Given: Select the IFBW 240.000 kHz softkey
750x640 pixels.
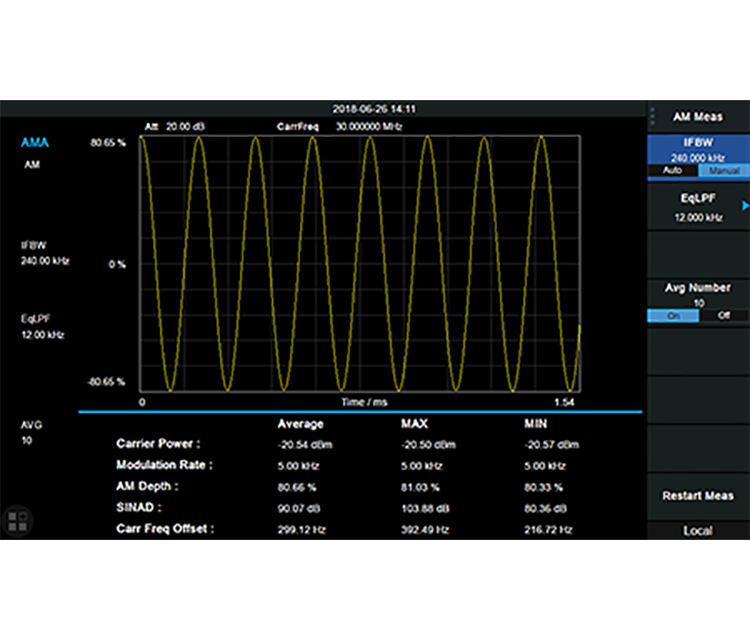Looking at the screenshot, I should click(697, 150).
